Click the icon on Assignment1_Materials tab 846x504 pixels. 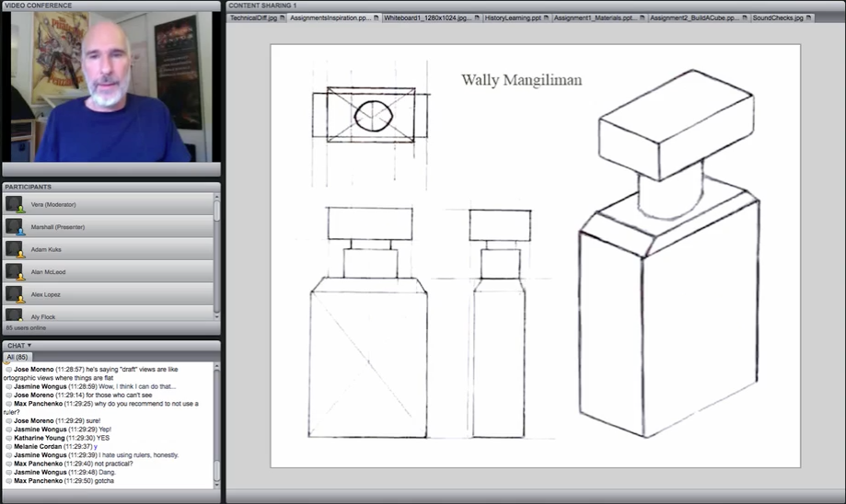pos(642,17)
